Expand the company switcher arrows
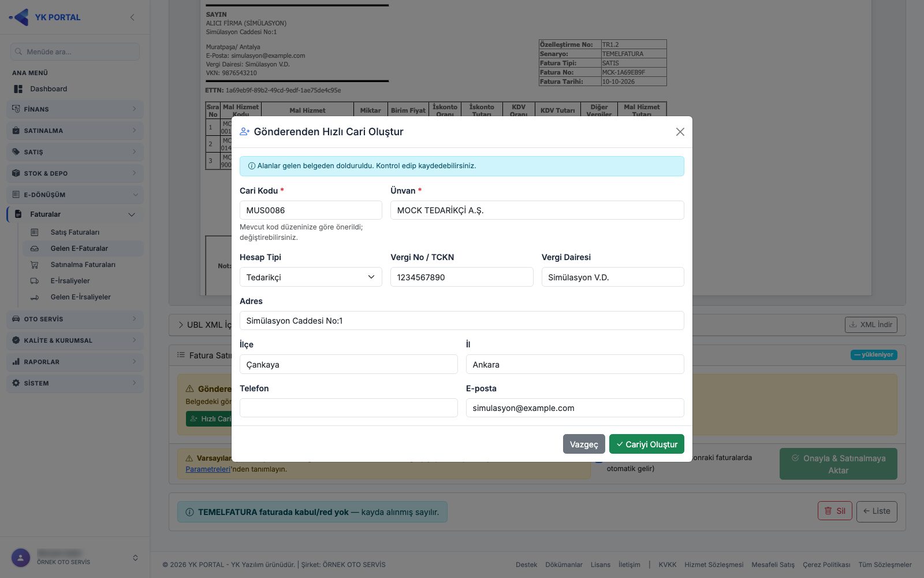Viewport: 924px width, 578px height. tap(135, 558)
